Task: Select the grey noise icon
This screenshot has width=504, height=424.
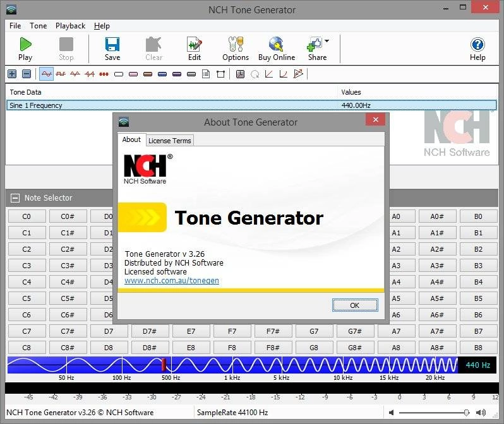Action: [x=191, y=74]
